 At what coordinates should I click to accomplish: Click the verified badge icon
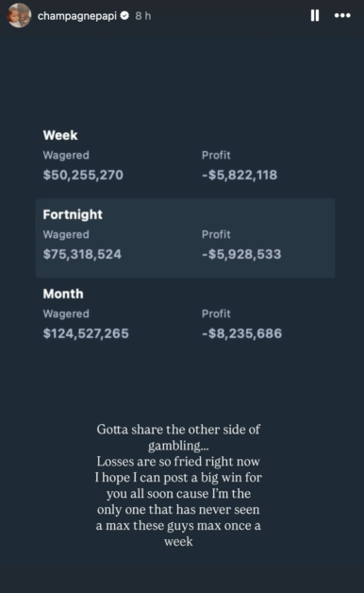(124, 15)
